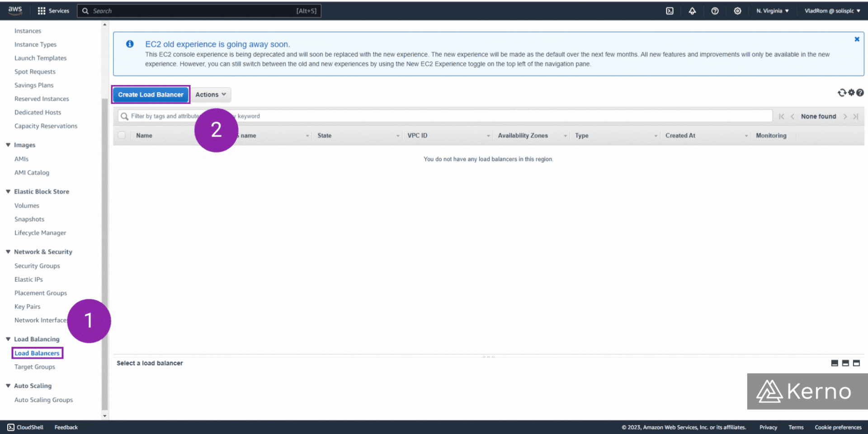Go to Security Groups
This screenshot has width=868, height=434.
(x=37, y=266)
